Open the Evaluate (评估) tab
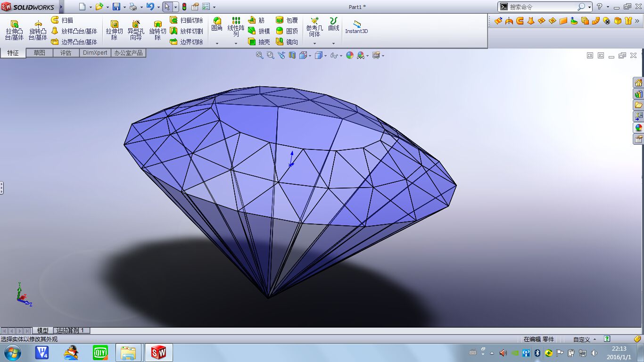This screenshot has height=362, width=644. [x=66, y=53]
